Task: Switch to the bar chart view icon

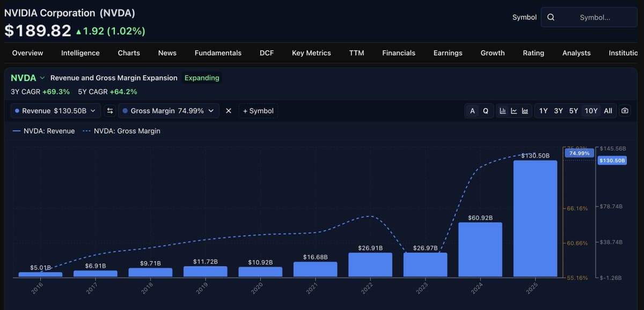Action: click(502, 110)
